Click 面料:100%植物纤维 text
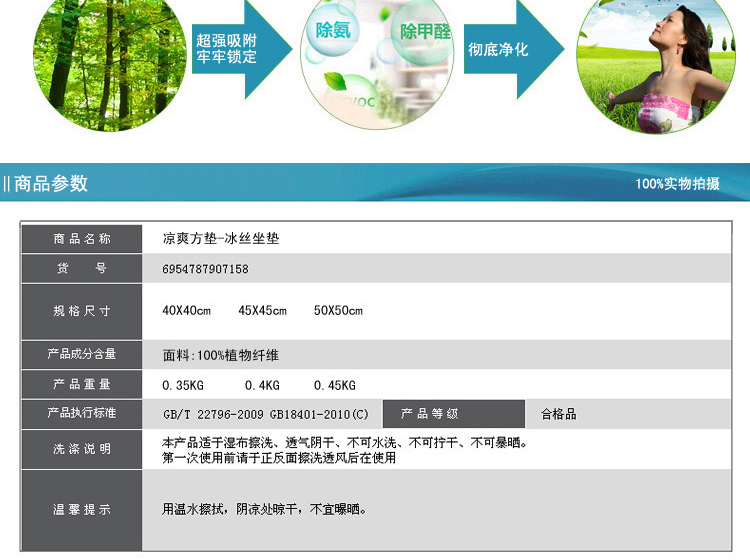Viewport: 750px width, 560px height. [x=221, y=355]
